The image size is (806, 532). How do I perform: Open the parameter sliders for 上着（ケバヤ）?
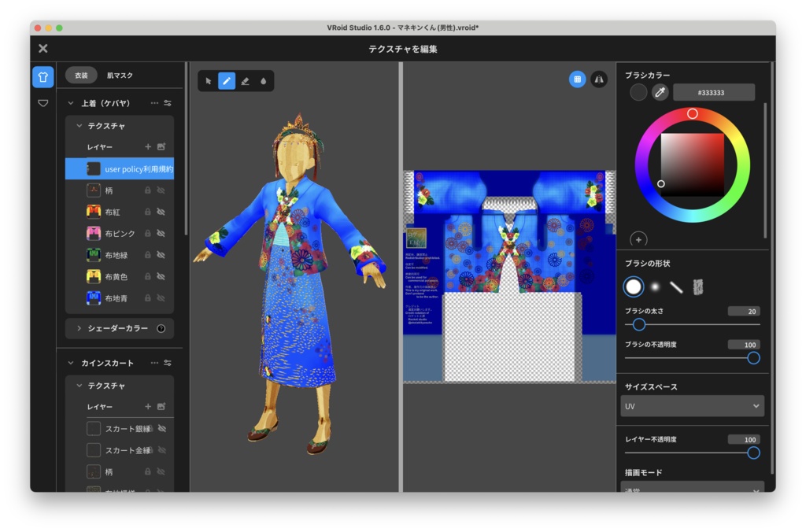point(168,103)
